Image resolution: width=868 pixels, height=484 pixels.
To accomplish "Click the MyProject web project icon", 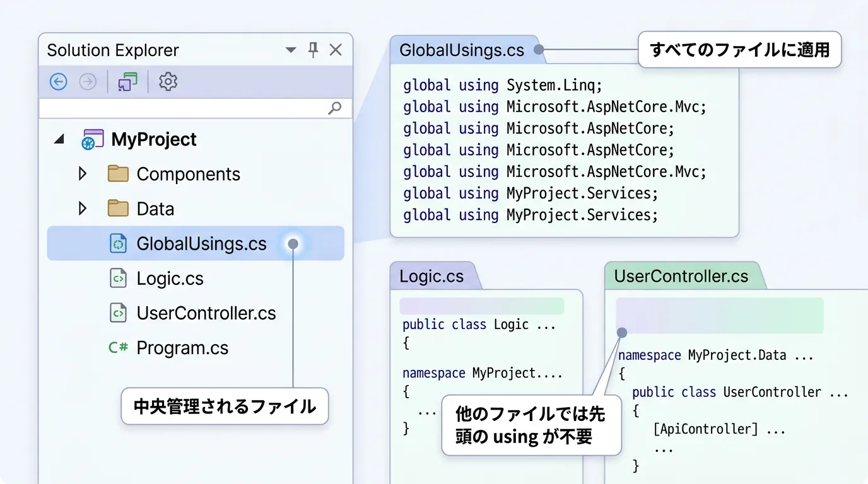I will [x=93, y=139].
